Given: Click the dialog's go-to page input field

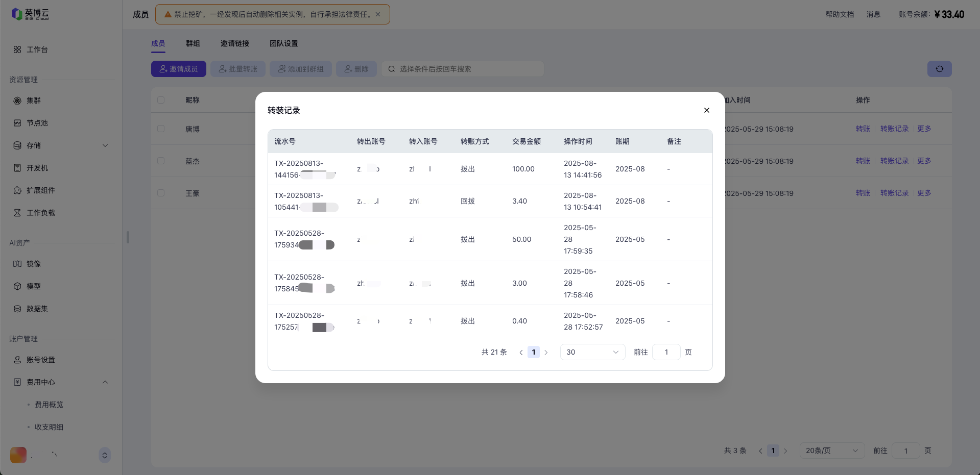Looking at the screenshot, I should [666, 352].
